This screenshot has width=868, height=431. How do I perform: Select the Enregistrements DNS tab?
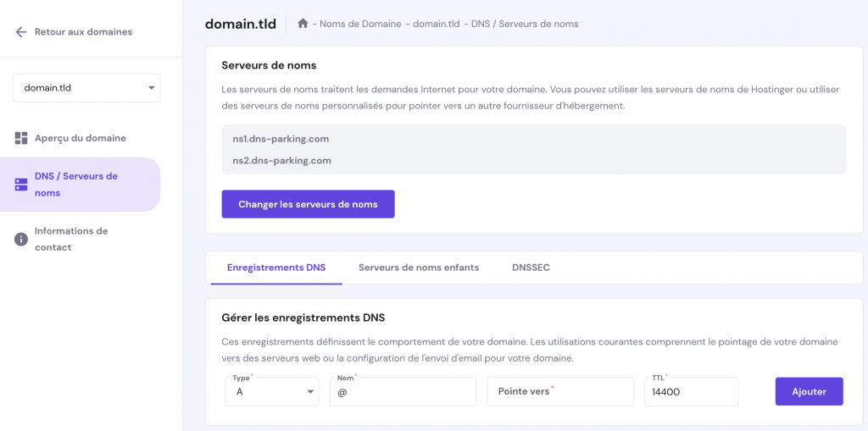tap(276, 268)
